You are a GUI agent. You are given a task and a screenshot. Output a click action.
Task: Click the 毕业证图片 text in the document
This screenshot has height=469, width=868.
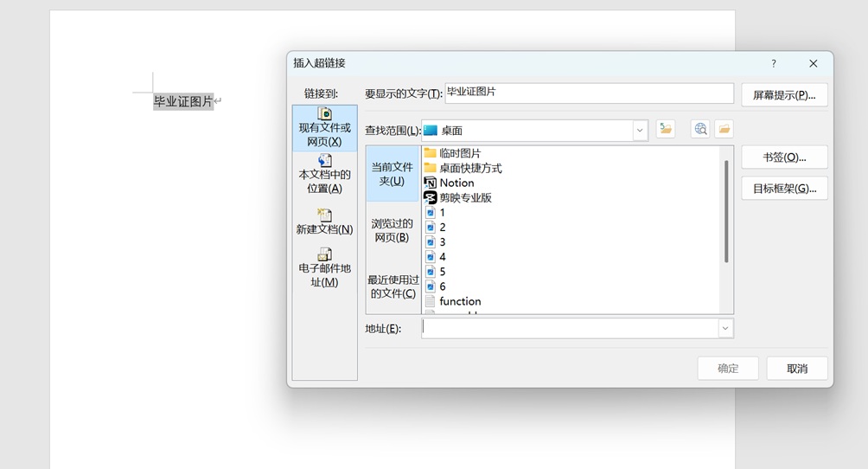(x=183, y=101)
